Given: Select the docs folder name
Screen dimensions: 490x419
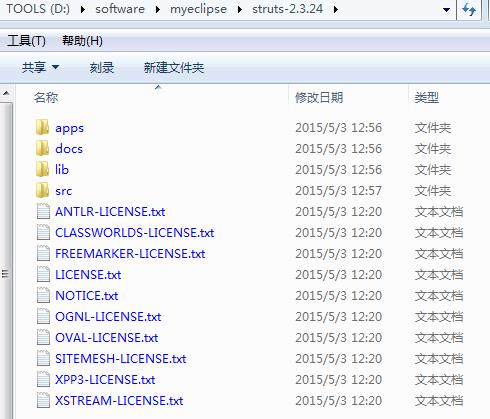Looking at the screenshot, I should 69,149.
